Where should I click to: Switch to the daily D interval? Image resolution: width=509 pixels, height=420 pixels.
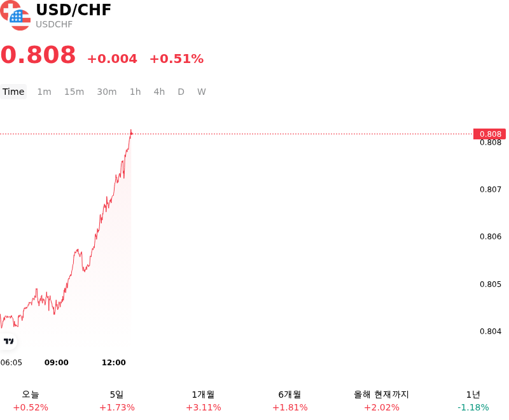click(x=181, y=92)
